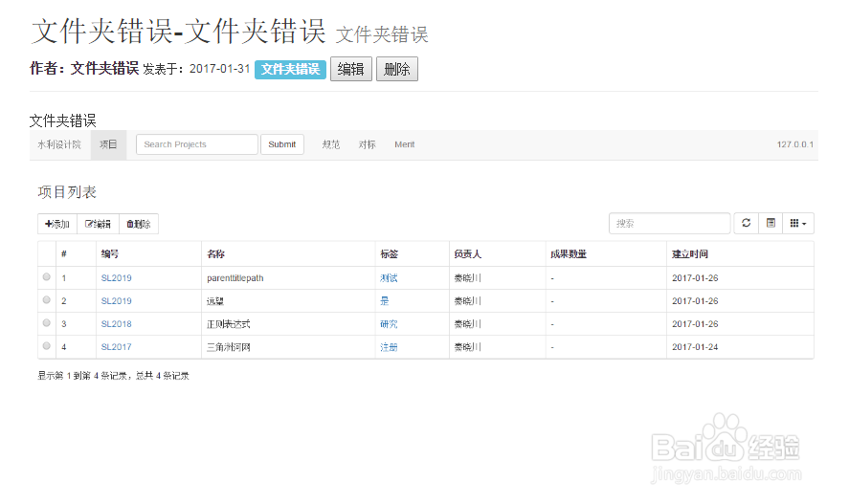This screenshot has width=849, height=504.
Task: Click the 2017-01-31 publish date
Action: [220, 69]
